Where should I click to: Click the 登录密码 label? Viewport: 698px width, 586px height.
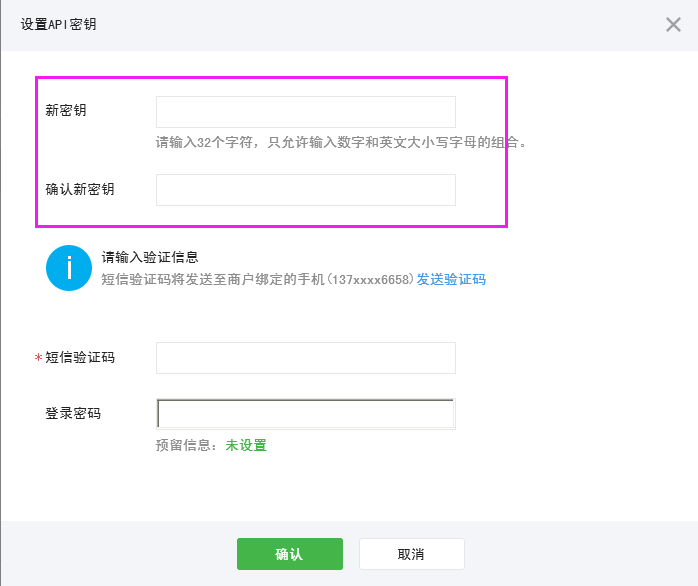coord(73,414)
